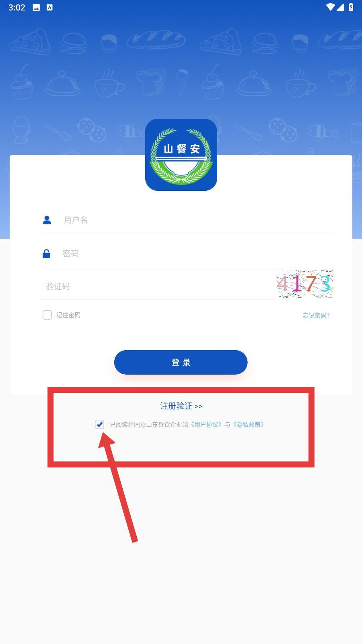Viewport: 362px width, 644px height.
Task: Click the padlock icon beside 密码
Action: point(47,254)
